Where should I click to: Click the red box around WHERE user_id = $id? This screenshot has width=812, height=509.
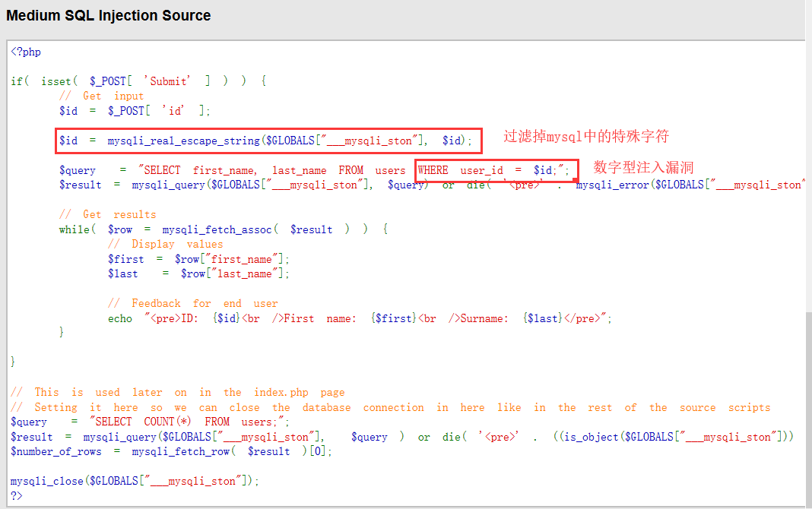[x=496, y=169]
